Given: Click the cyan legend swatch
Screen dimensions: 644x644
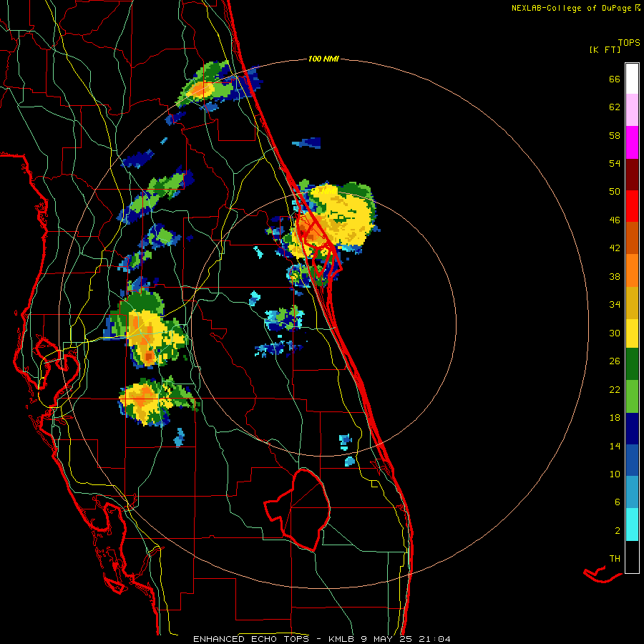Looking at the screenshot, I should click(x=632, y=525).
